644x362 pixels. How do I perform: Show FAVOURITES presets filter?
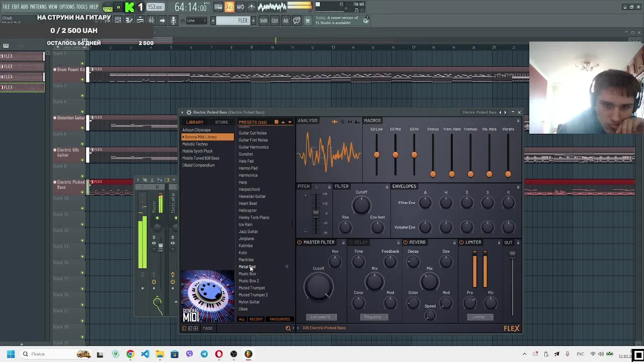pos(280,319)
